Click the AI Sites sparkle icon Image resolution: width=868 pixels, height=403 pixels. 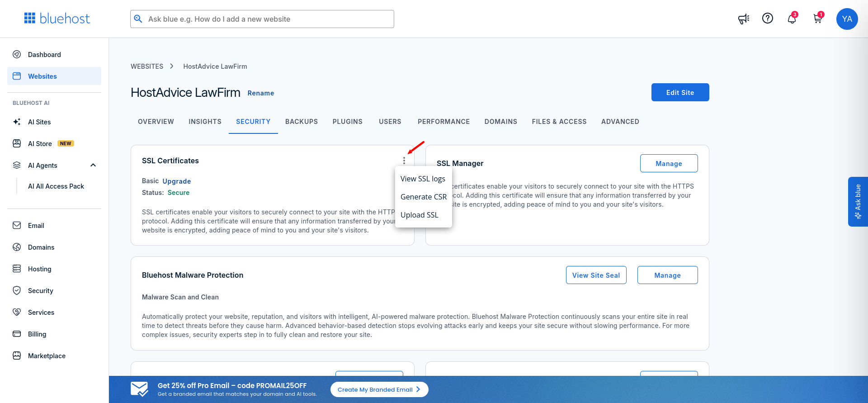point(17,122)
